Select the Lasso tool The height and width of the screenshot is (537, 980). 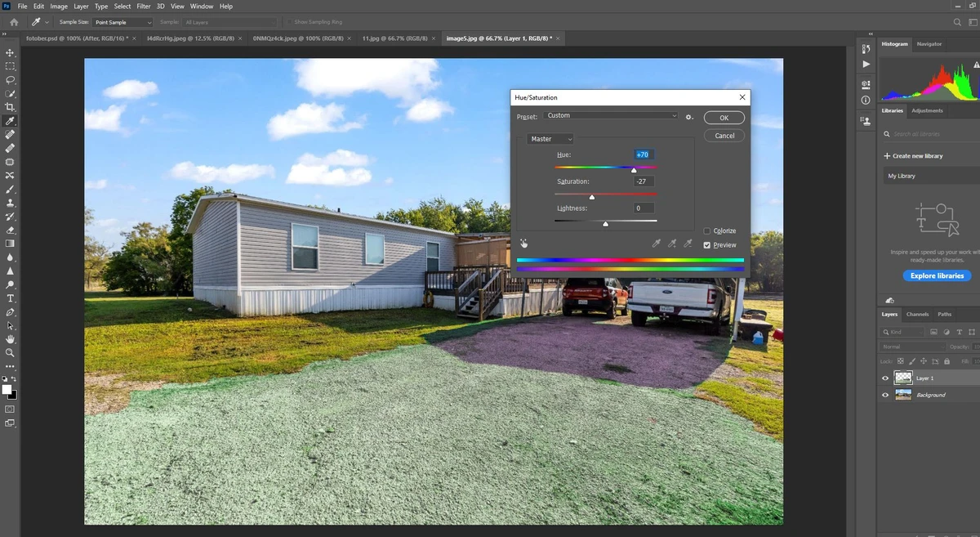click(x=10, y=80)
